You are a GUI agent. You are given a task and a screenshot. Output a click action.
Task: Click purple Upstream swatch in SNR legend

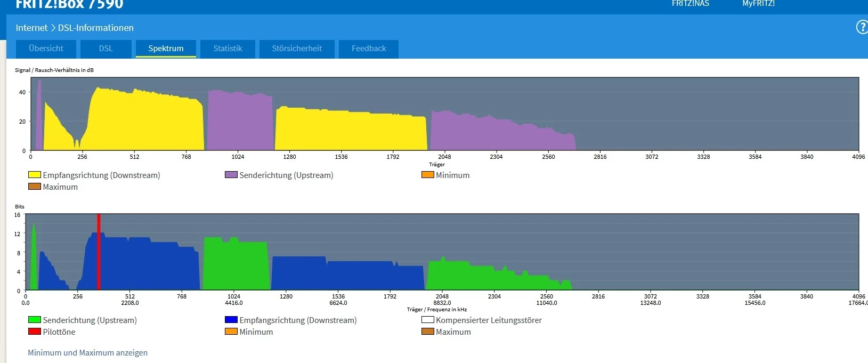coord(231,175)
